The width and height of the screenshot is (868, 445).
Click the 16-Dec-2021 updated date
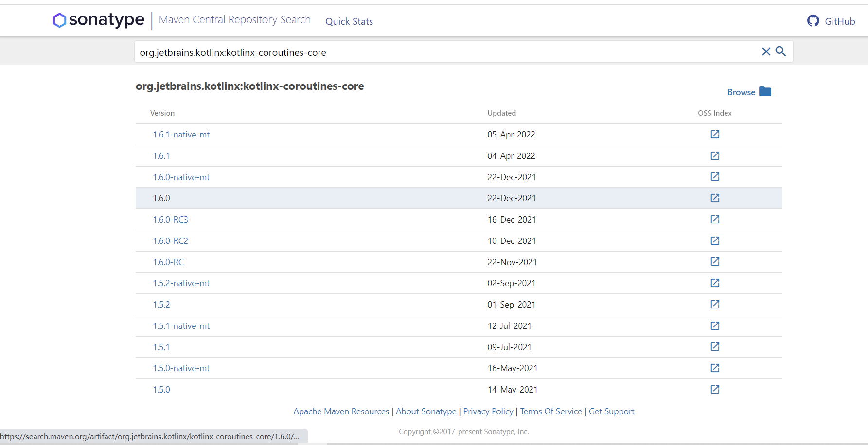[512, 220]
